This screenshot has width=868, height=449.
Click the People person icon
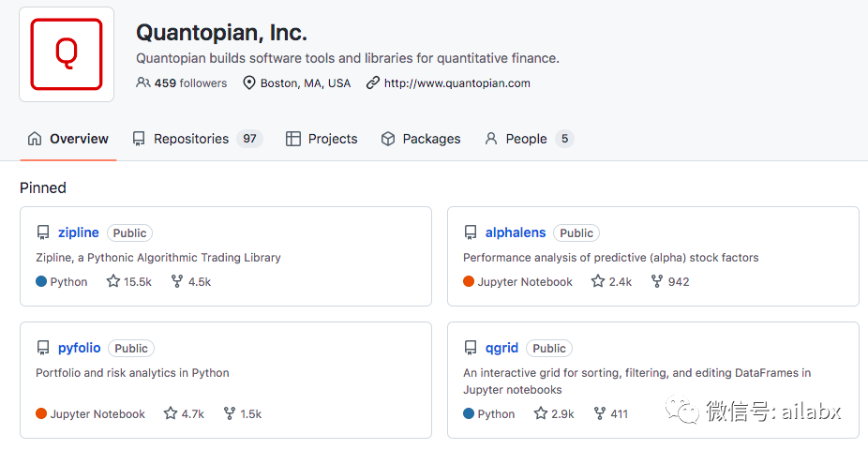tap(491, 139)
